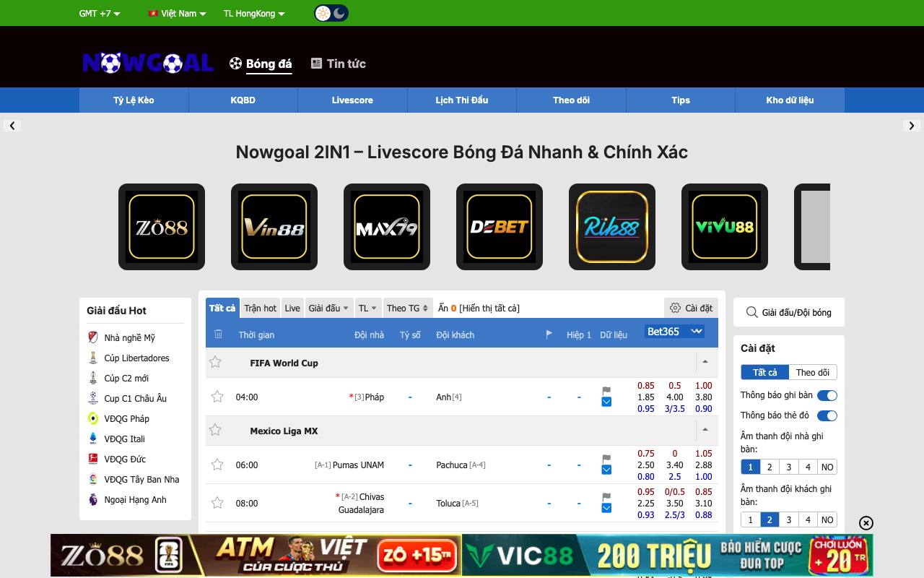This screenshot has width=924, height=578.
Task: Open the Việt Nam language dropdown
Action: coord(177,14)
